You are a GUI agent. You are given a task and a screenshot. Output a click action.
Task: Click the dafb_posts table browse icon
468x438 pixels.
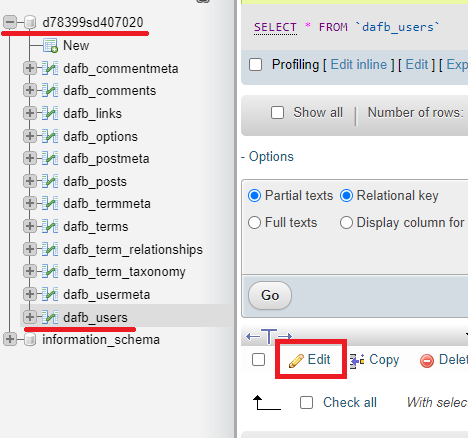pos(50,181)
